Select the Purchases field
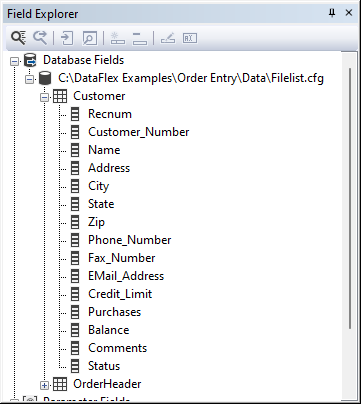This screenshot has height=404, width=361. point(115,312)
